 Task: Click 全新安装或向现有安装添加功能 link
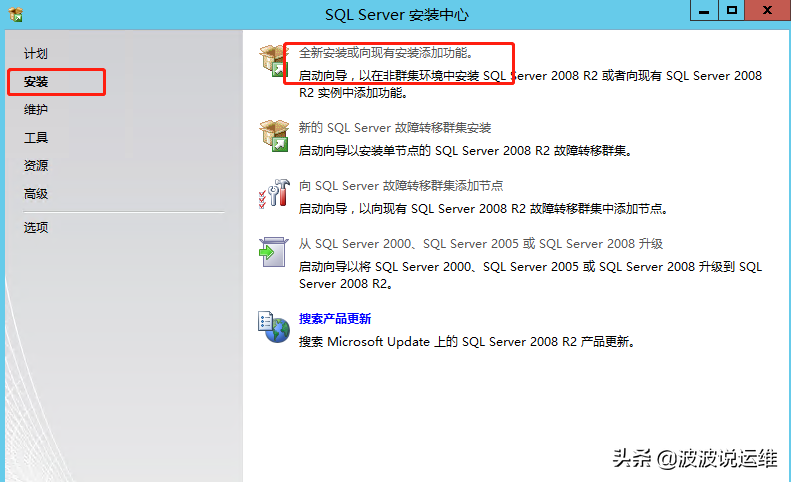pos(386,53)
